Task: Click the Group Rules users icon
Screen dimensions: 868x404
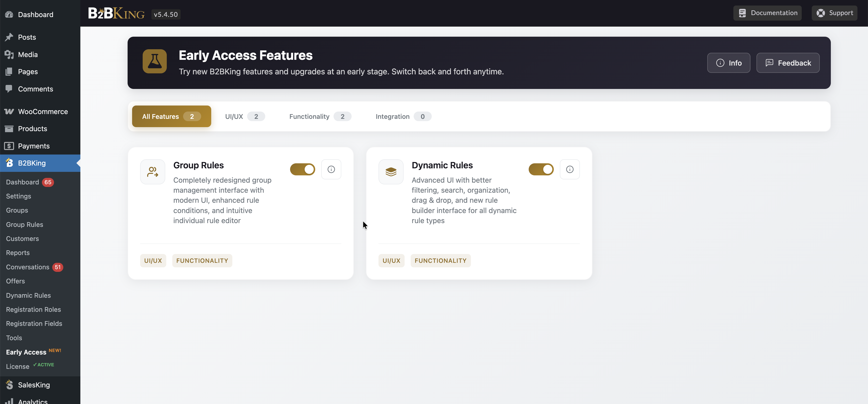Action: 153,172
